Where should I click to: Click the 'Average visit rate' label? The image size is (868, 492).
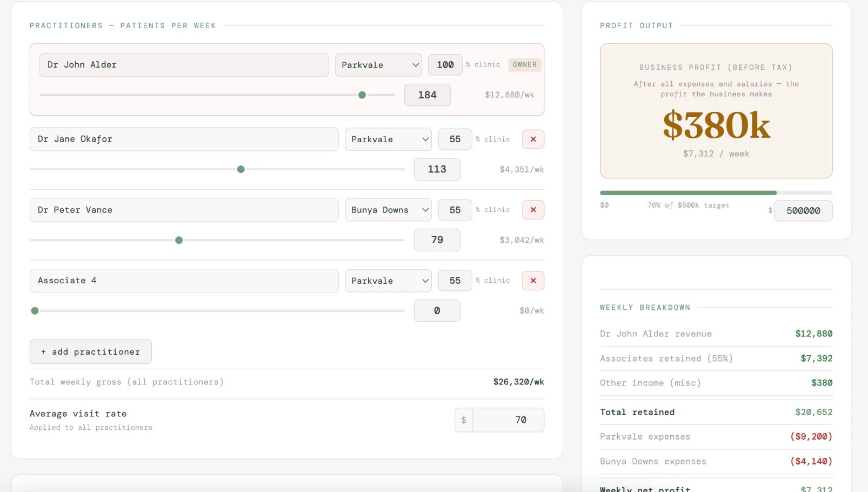tap(78, 414)
